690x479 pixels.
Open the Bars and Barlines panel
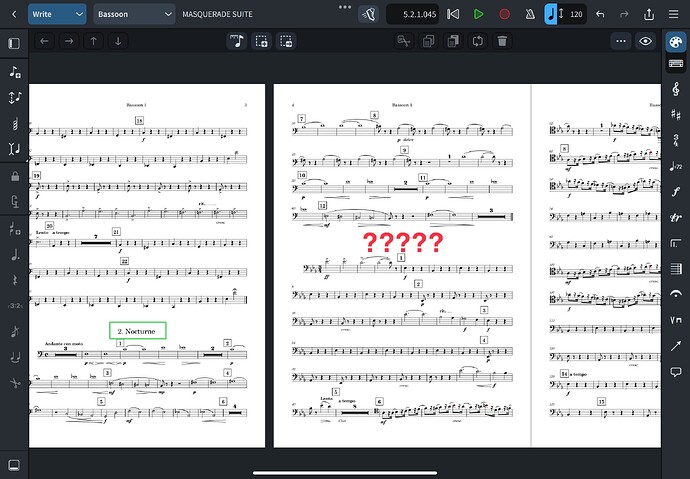675,269
